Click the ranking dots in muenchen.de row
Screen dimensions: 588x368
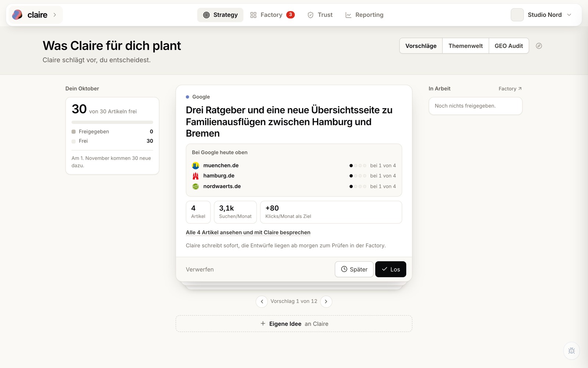coord(358,166)
